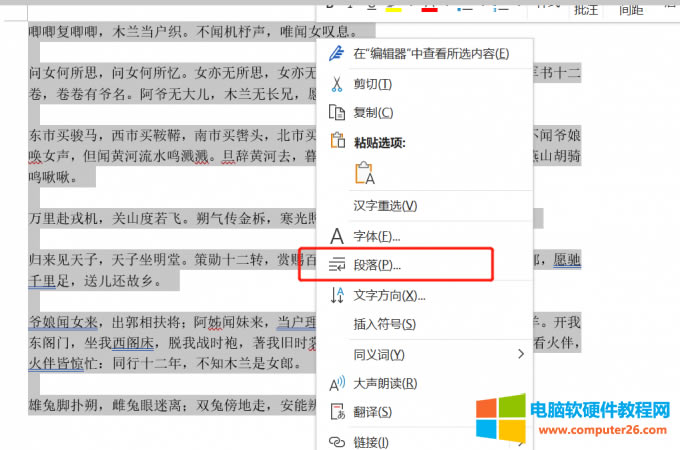680x450 pixels.
Task: Apply the red font color
Action: [429, 8]
